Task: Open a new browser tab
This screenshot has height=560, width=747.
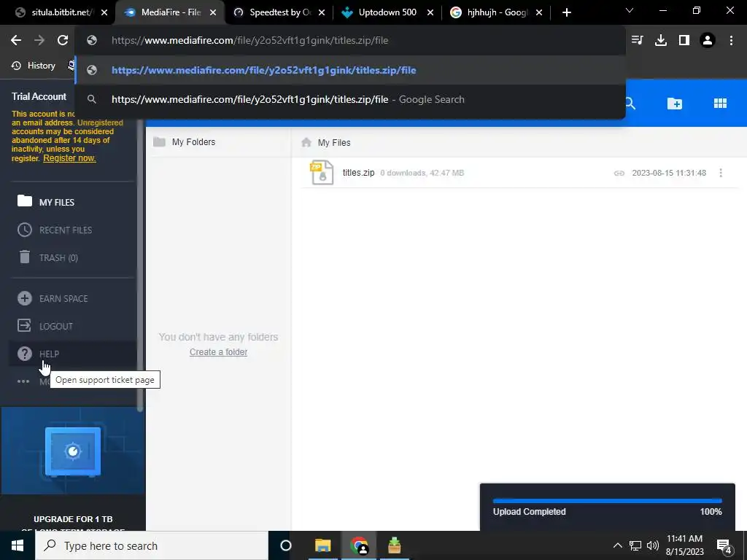Action: (566, 13)
